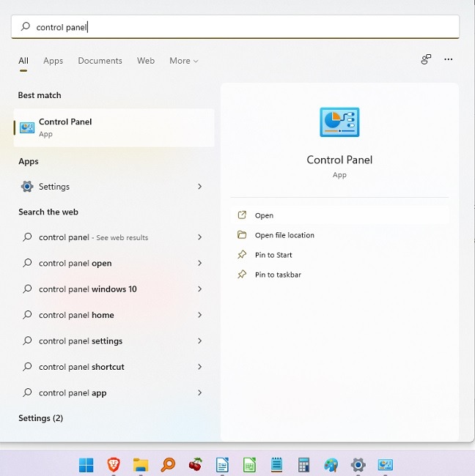The height and width of the screenshot is (476, 475).
Task: Expand 'control panel - See web results' arrow
Action: (199, 237)
